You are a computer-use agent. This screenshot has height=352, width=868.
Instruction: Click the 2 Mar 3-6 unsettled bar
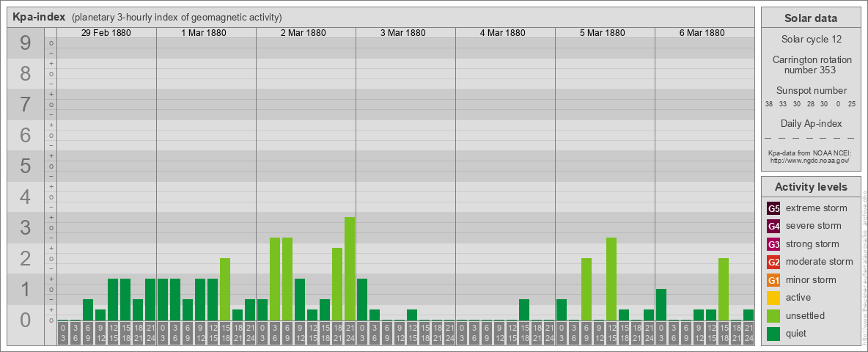[275, 279]
